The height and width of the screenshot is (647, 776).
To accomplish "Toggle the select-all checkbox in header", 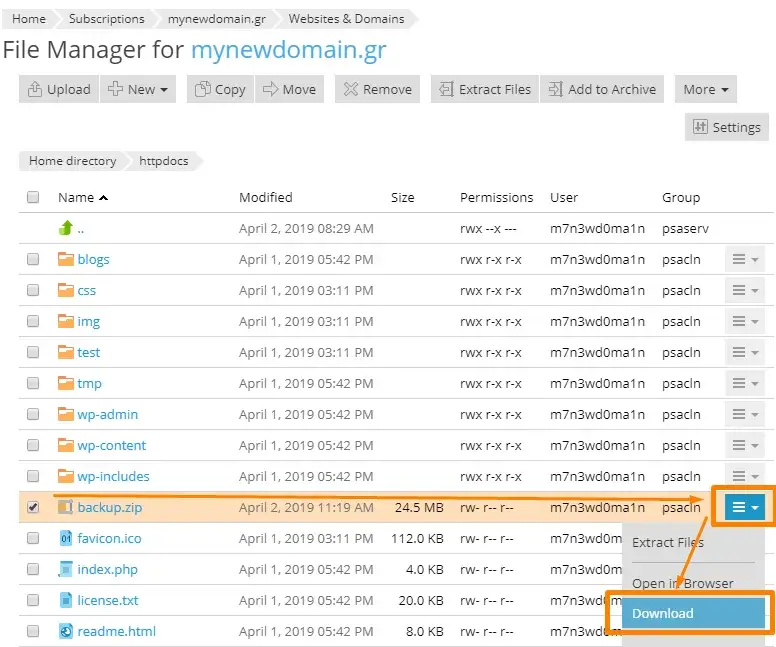I will point(33,197).
